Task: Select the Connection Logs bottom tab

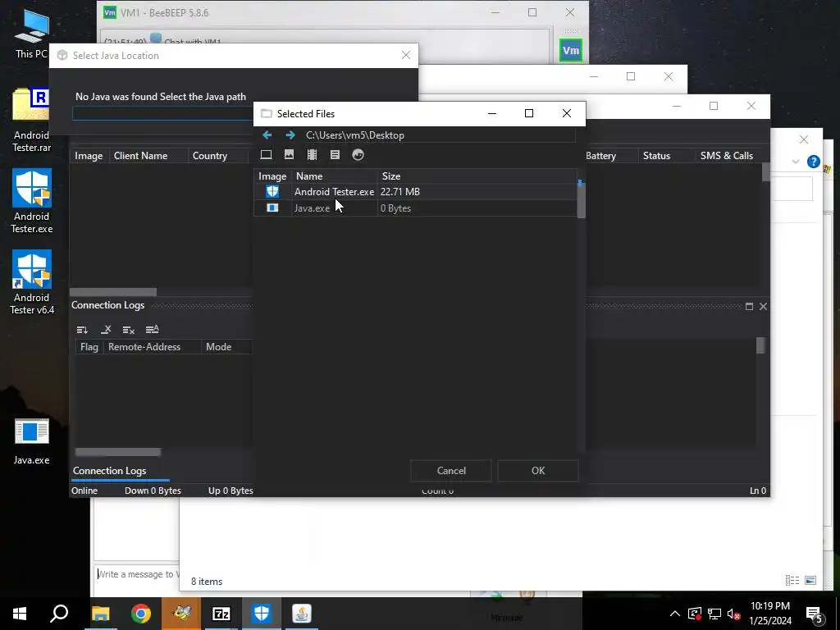Action: (x=110, y=471)
